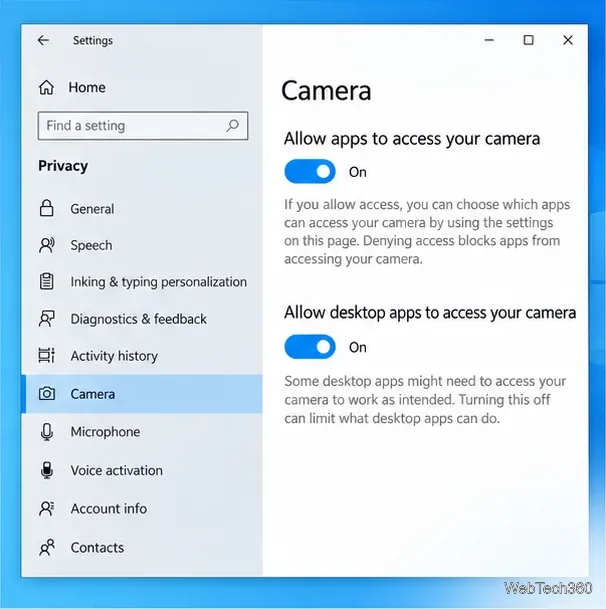
Task: Go to Diagnostics & feedback
Action: click(x=138, y=319)
